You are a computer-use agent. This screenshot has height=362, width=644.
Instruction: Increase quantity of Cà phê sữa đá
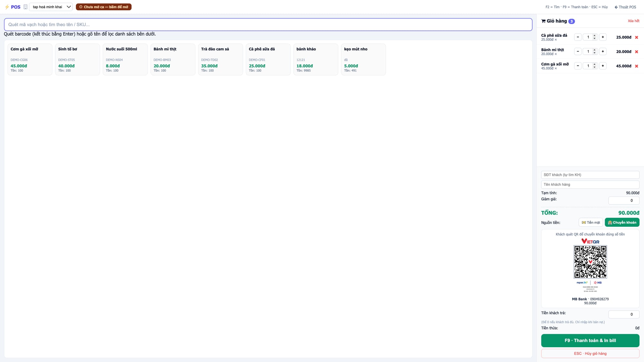click(x=603, y=37)
